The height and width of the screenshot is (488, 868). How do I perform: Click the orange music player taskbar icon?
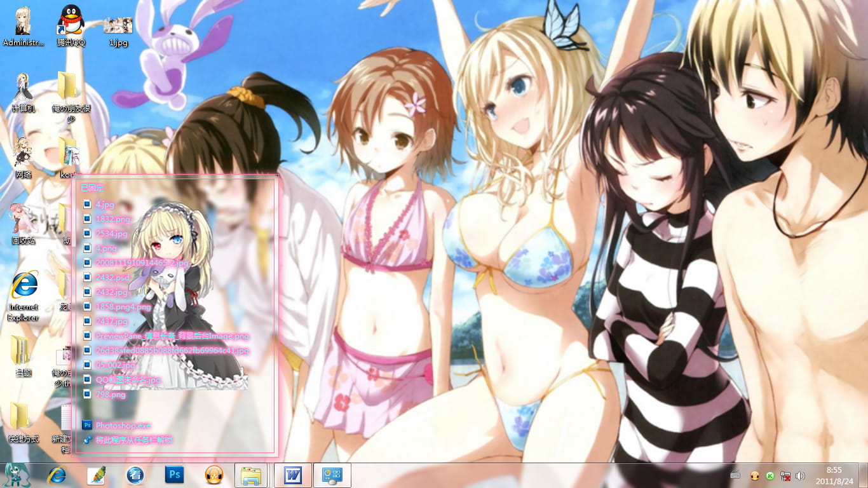(x=213, y=475)
